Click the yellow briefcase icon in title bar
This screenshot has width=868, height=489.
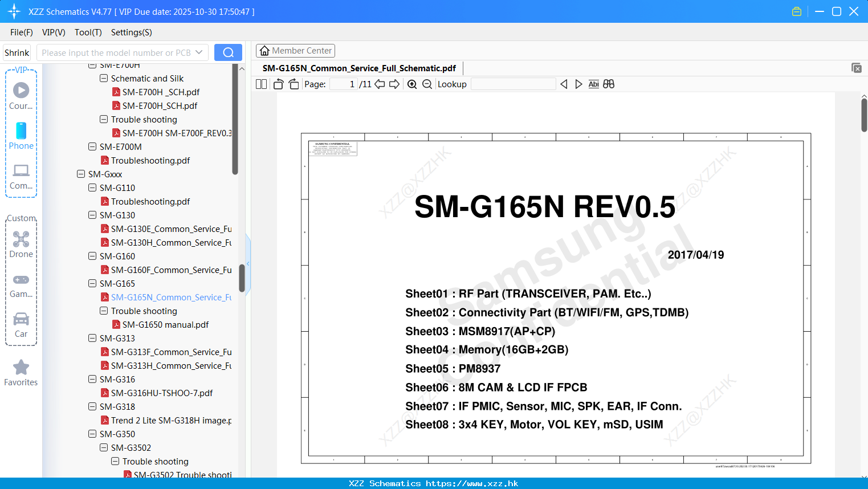[x=797, y=11]
